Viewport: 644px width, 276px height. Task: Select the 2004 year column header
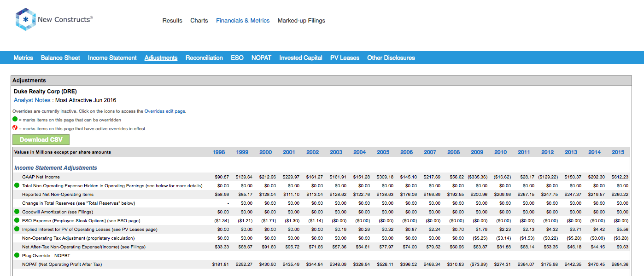coord(360,152)
